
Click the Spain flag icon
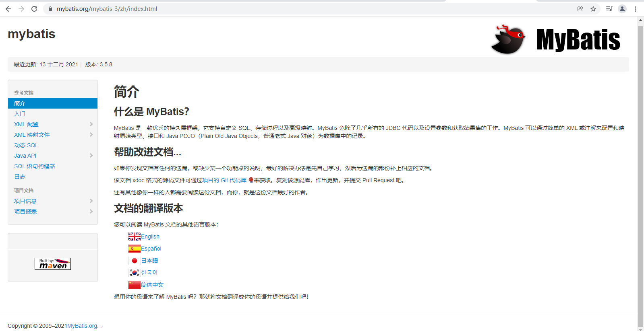pos(135,249)
